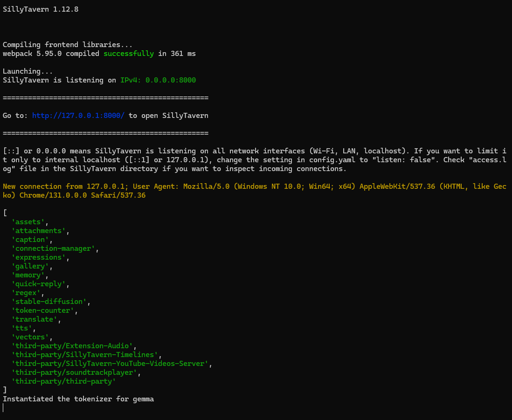Click the green 'IPv4: 0.0.0.0:8000' text
Image resolution: width=512 pixels, height=420 pixels.
click(x=158, y=80)
